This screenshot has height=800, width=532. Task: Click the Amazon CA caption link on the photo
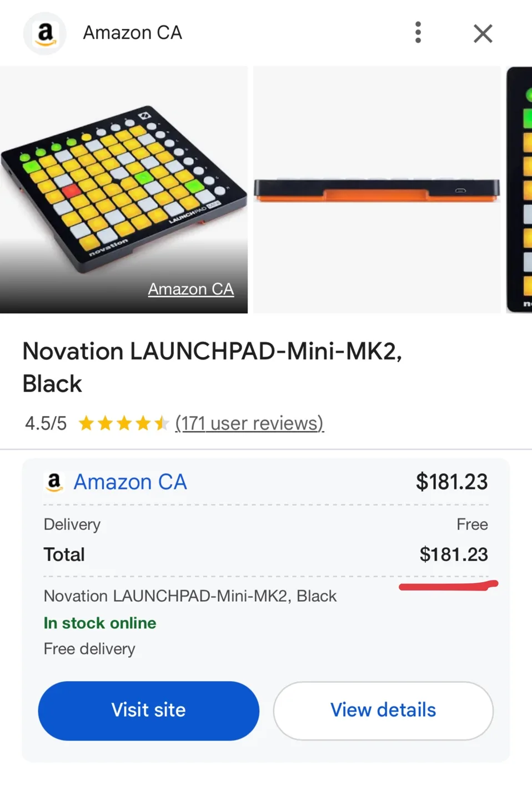(x=190, y=288)
